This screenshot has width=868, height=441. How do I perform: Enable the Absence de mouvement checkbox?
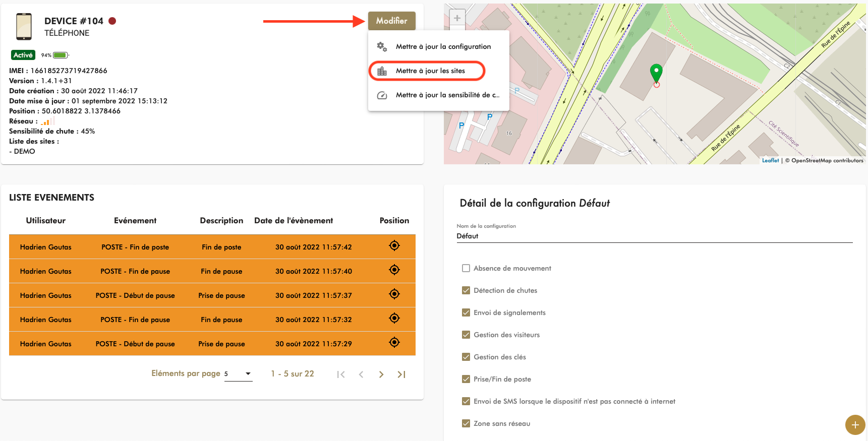point(466,268)
